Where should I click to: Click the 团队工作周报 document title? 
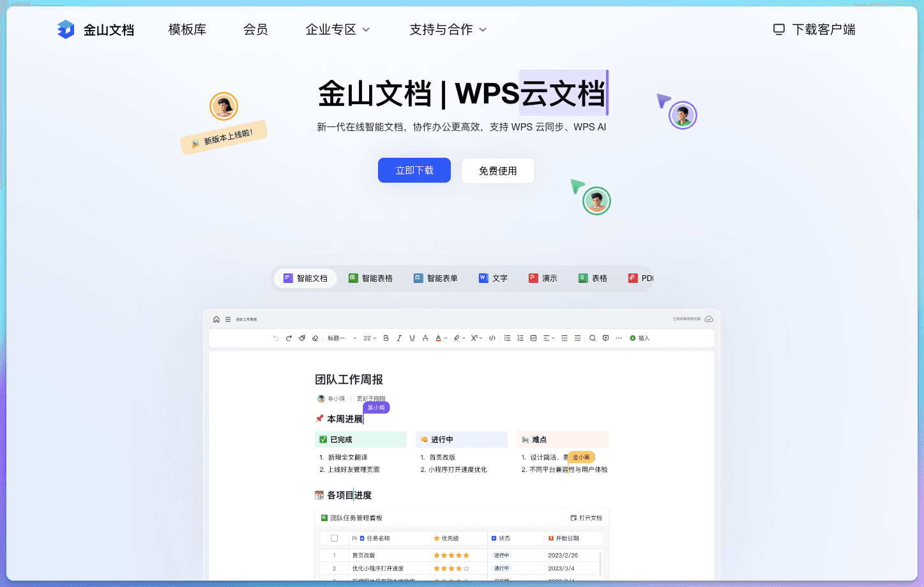349,379
